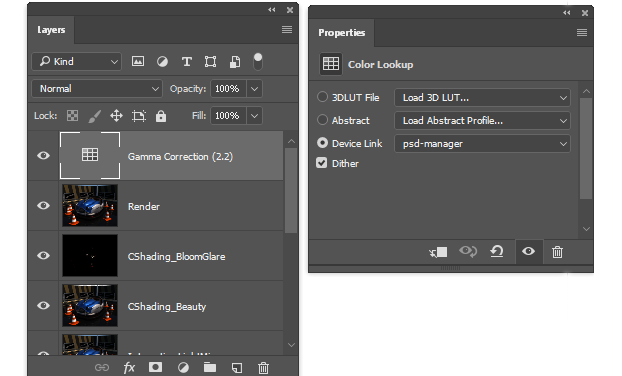Open the Load Abstract Profile dropdown
Screen dimensions: 622x376
point(482,121)
